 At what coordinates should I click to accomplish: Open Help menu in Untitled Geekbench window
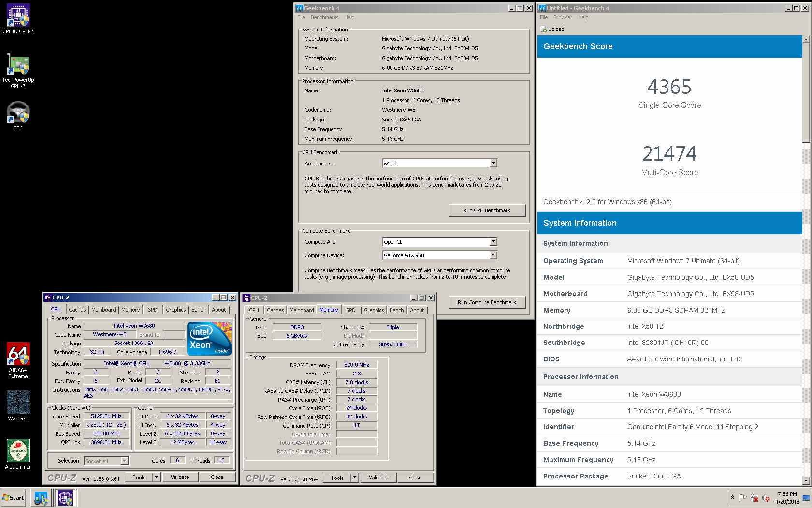(583, 17)
